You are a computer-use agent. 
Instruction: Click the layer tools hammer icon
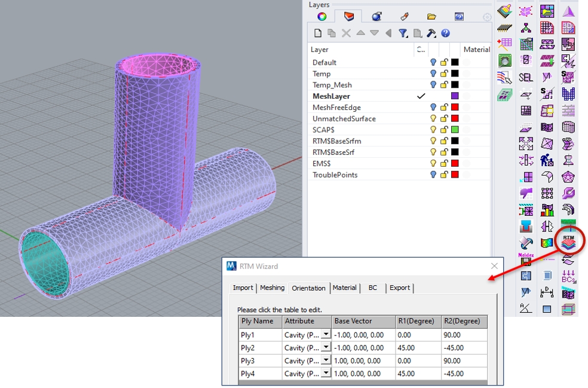click(x=431, y=33)
